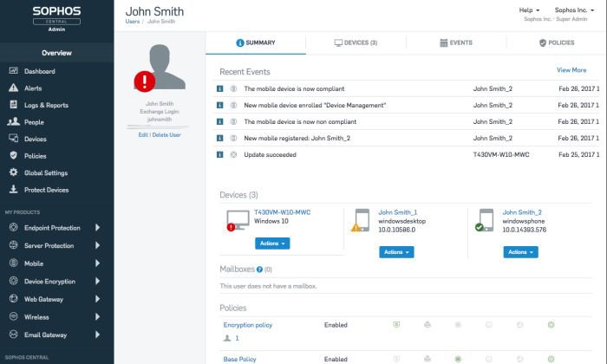
Task: Expand the Endpoint Protection menu arrow
Action: (x=97, y=227)
